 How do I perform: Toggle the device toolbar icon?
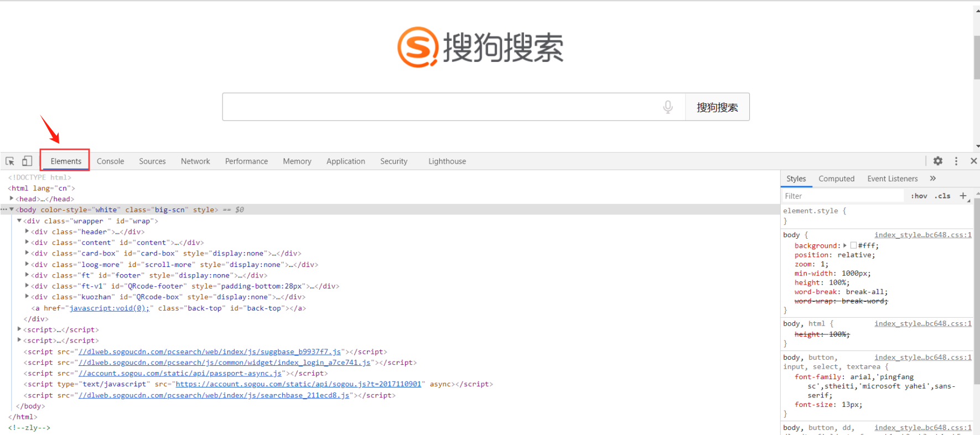pyautogui.click(x=27, y=161)
